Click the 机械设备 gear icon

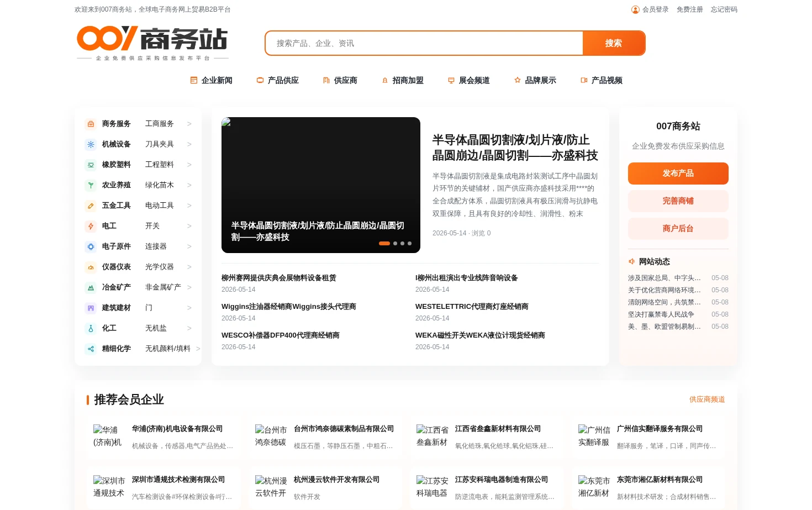(x=91, y=144)
